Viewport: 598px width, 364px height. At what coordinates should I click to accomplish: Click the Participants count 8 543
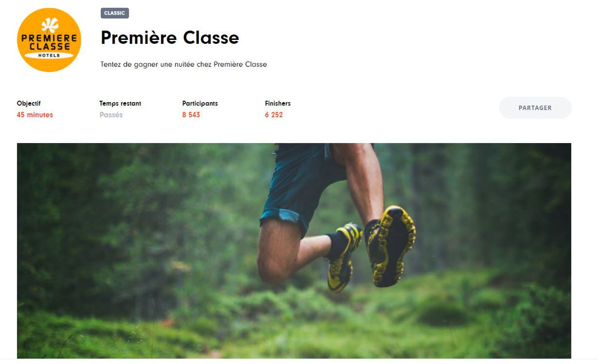pyautogui.click(x=191, y=115)
